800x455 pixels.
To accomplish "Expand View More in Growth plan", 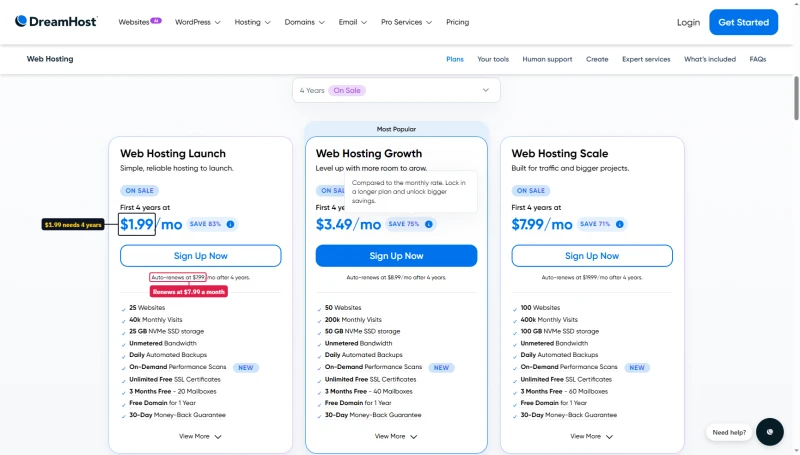I will tap(396, 437).
